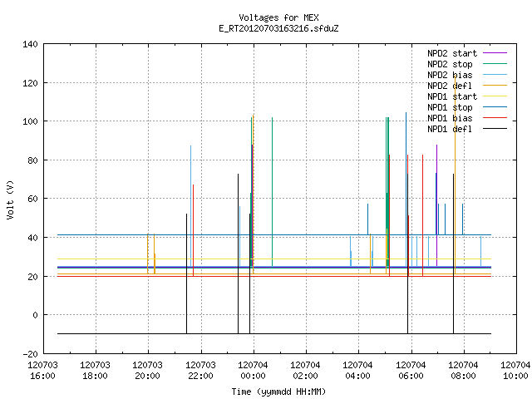Viewport: 532px width, 399px height.
Task: Click the 100 y-axis tick label
Action: coord(30,121)
